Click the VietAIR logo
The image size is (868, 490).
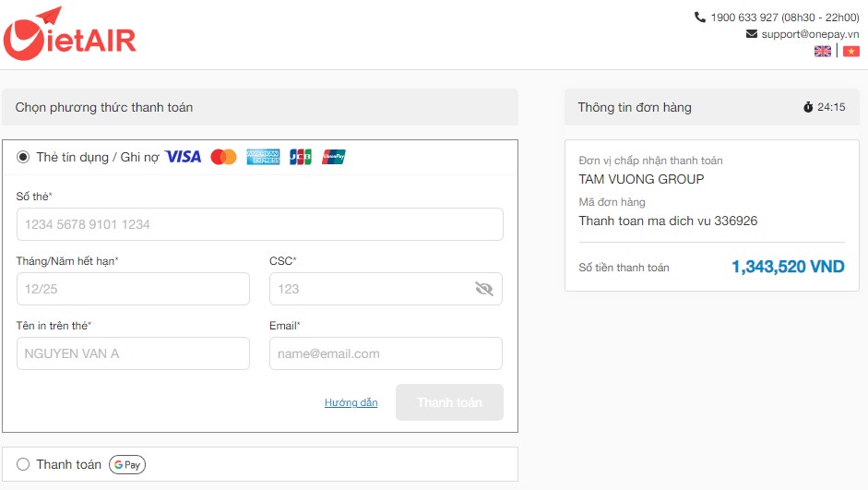click(x=70, y=34)
